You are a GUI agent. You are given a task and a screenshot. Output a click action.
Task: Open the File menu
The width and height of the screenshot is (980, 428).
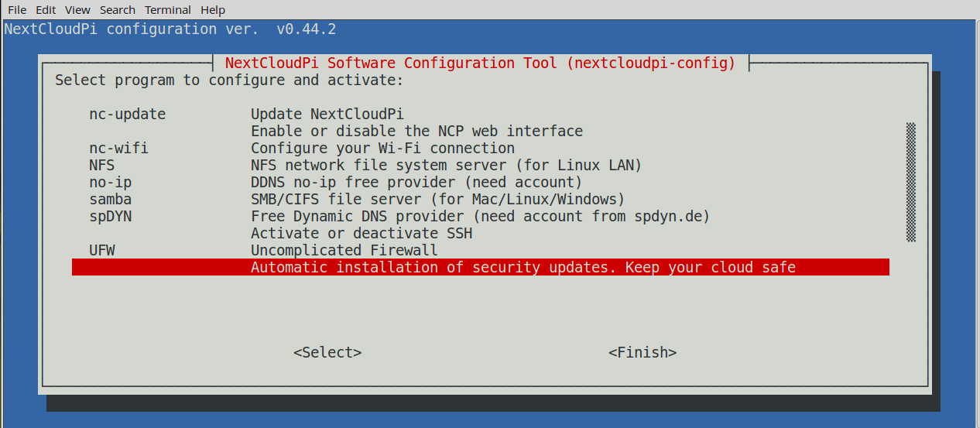click(x=16, y=10)
